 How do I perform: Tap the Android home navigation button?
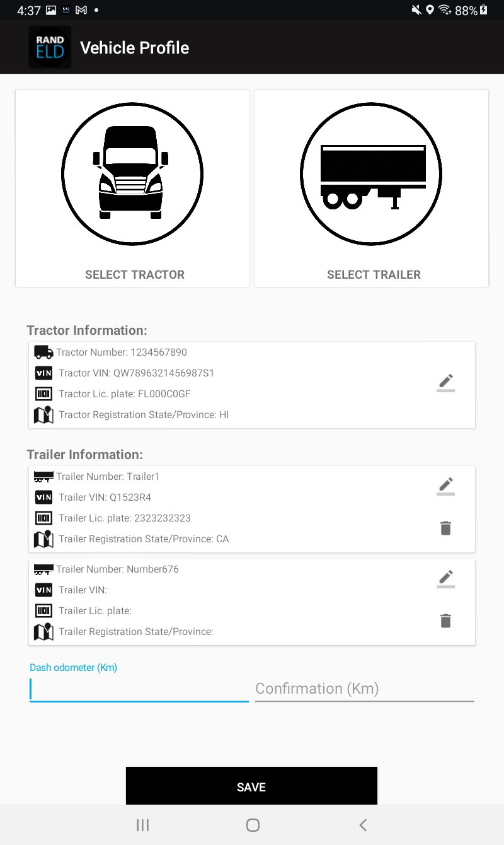point(253,825)
